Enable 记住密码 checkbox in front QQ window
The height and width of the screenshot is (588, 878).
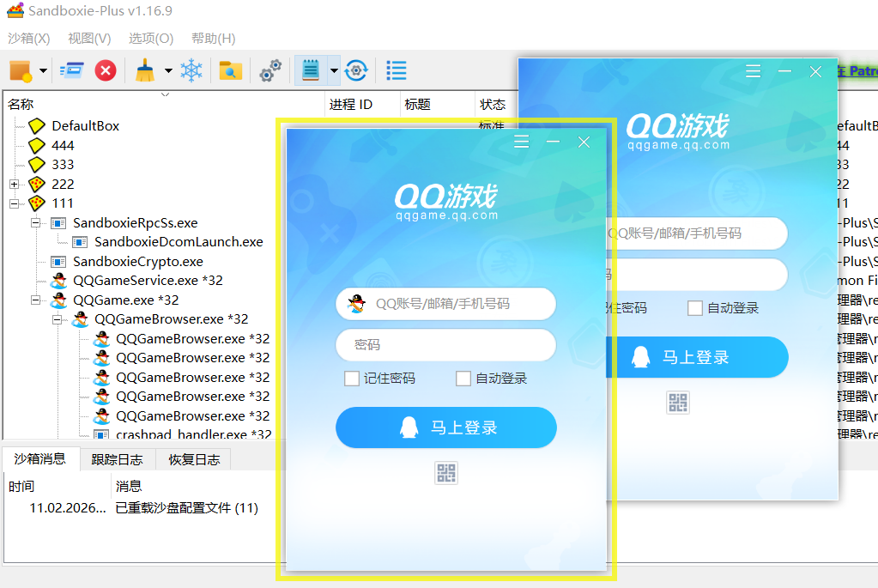pyautogui.click(x=352, y=379)
